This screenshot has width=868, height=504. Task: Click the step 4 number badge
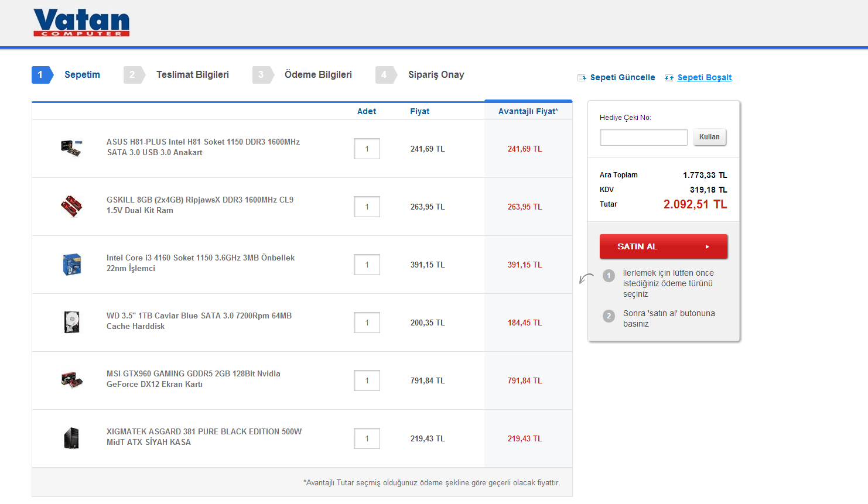click(385, 75)
